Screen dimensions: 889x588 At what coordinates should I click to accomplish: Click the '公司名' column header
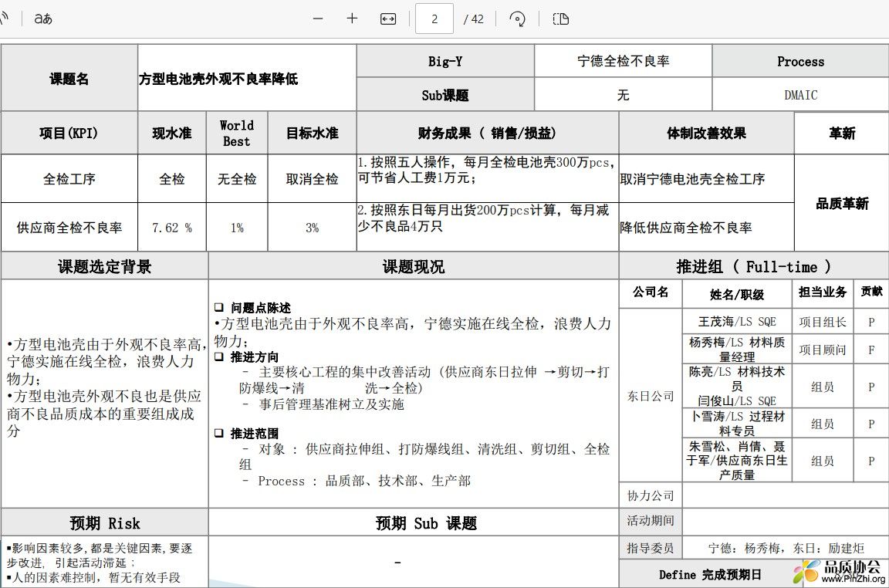coord(651,292)
